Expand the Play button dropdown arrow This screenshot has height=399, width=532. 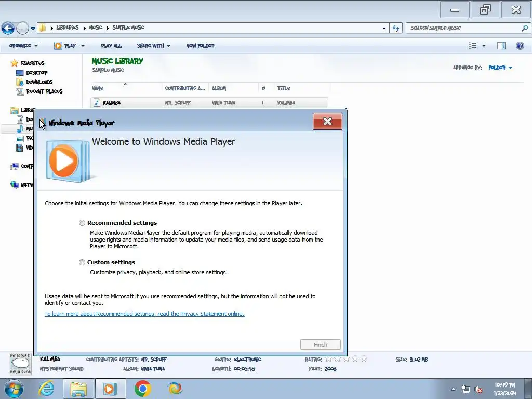click(83, 46)
